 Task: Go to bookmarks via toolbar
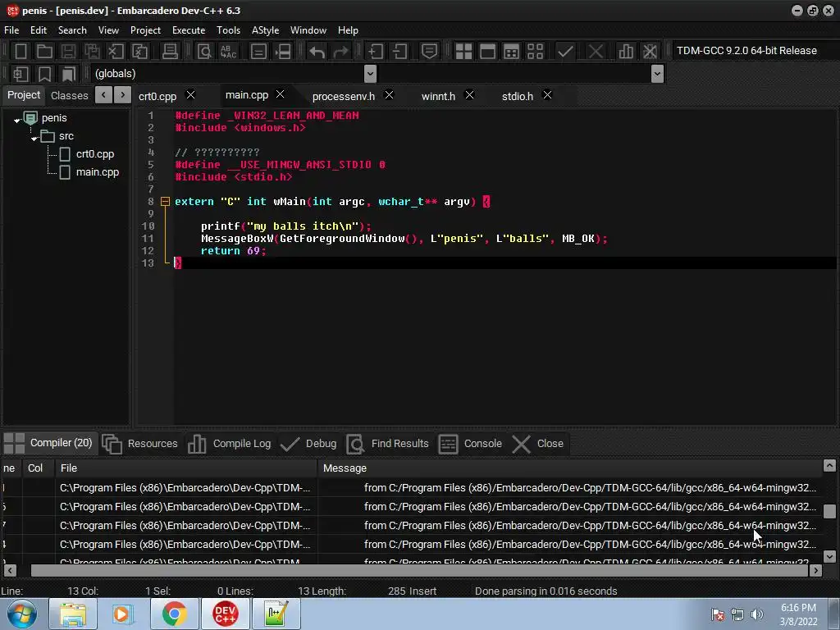click(x=69, y=74)
